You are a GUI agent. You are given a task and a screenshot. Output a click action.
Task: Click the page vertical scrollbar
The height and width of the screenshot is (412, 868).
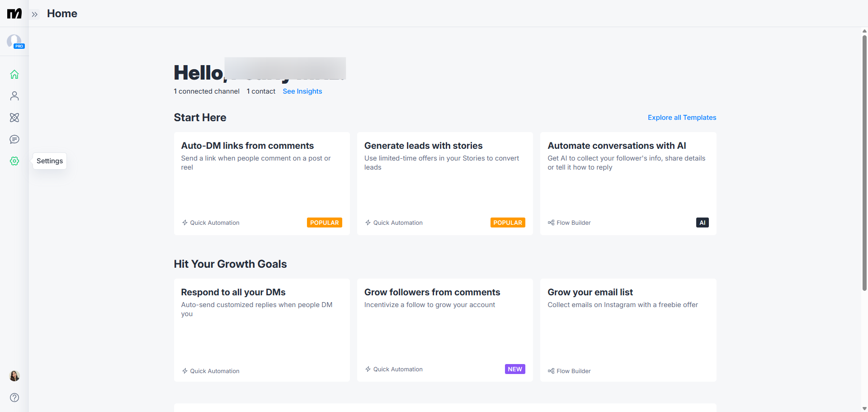coord(864,163)
